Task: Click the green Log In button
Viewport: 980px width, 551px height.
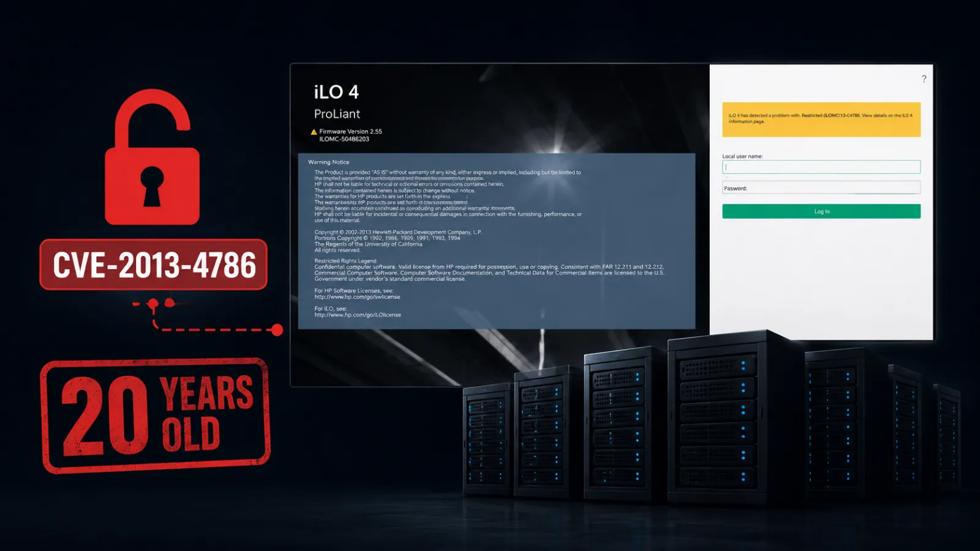Action: tap(821, 211)
